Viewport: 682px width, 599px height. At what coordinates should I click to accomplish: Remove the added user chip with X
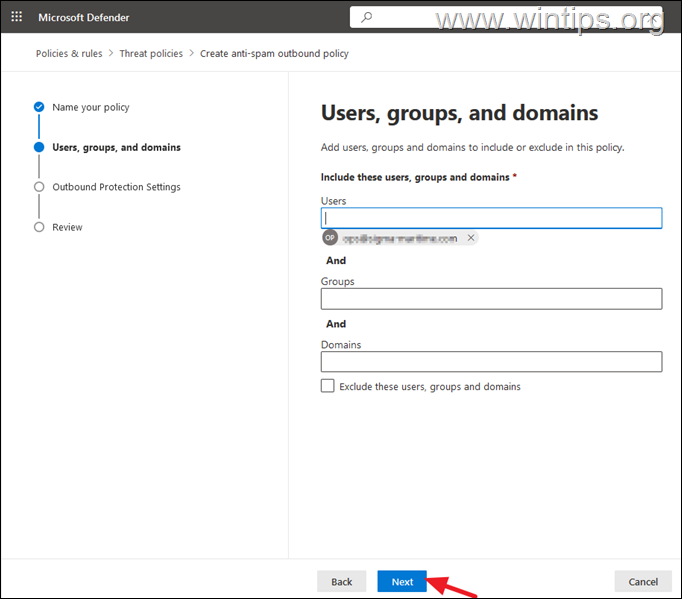(471, 238)
